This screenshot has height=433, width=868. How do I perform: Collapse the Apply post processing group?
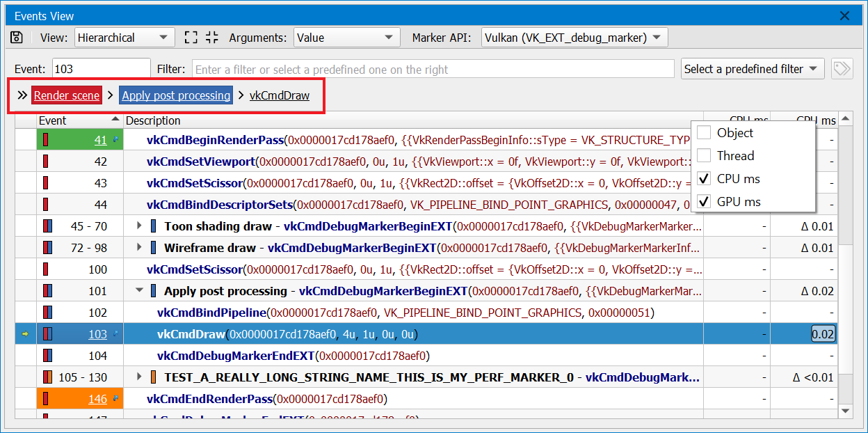click(x=138, y=290)
